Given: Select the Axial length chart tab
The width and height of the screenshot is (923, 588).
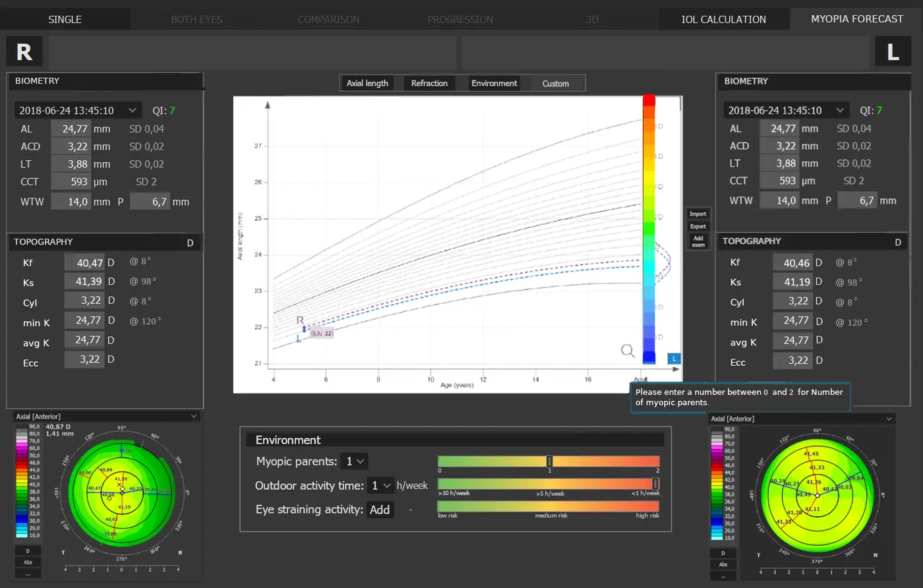Looking at the screenshot, I should pyautogui.click(x=367, y=83).
